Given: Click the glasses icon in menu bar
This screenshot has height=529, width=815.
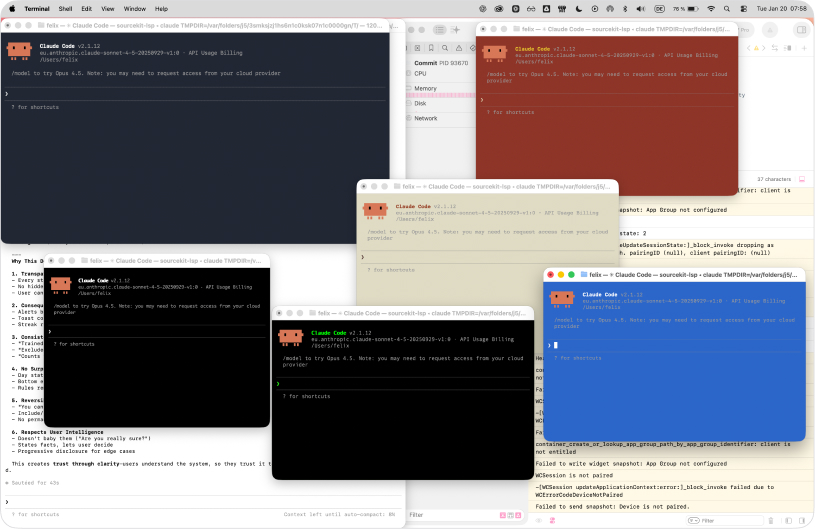Looking at the screenshot, I should pyautogui.click(x=531, y=9).
